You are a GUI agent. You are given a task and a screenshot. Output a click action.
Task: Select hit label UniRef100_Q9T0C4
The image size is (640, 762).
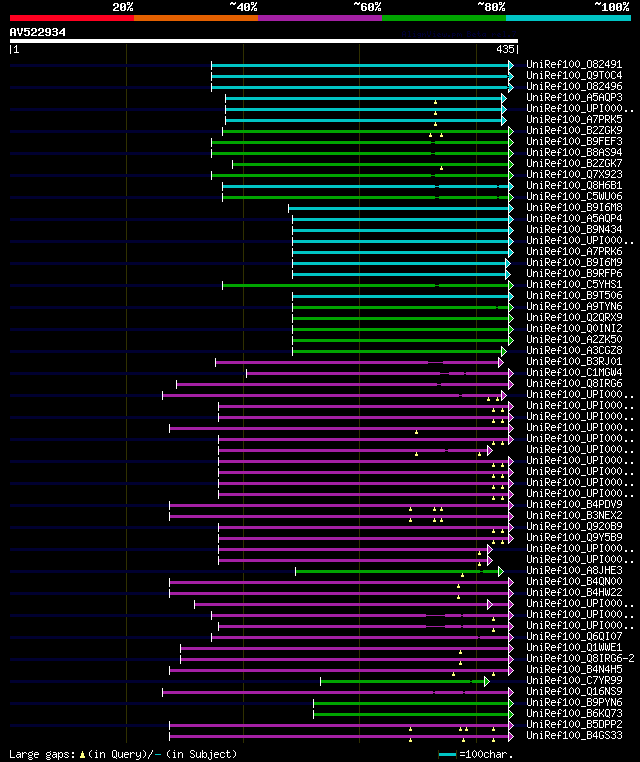coord(574,75)
